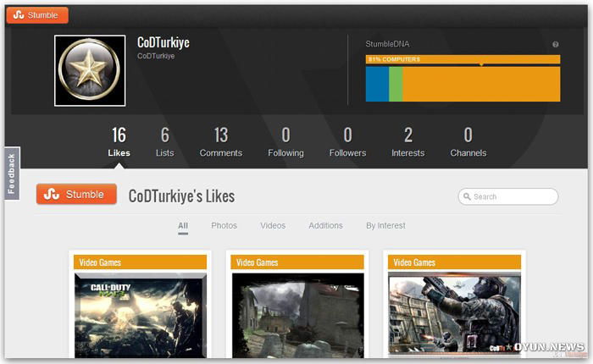The image size is (593, 364).
Task: Click the 81% COMPUTERS bar label
Action: click(395, 59)
